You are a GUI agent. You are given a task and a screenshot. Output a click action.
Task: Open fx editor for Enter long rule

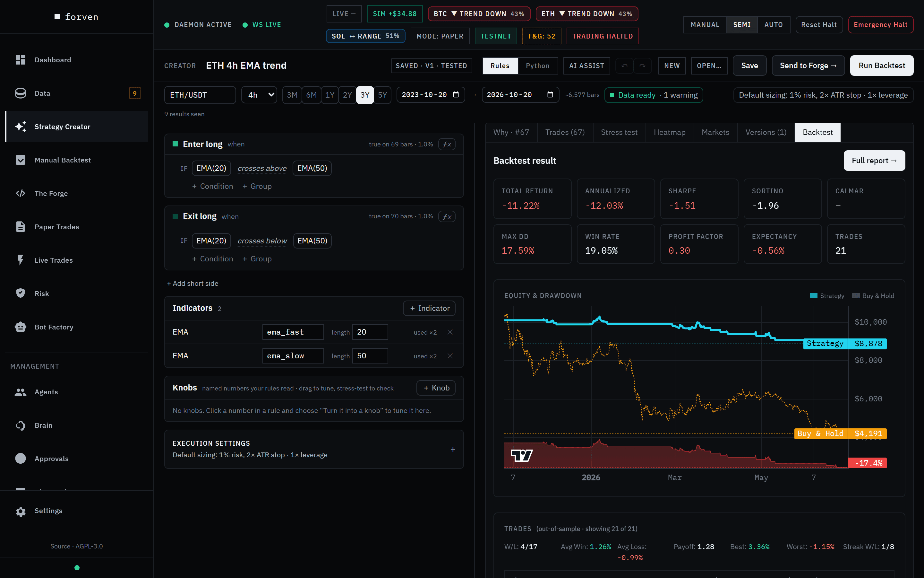click(447, 144)
